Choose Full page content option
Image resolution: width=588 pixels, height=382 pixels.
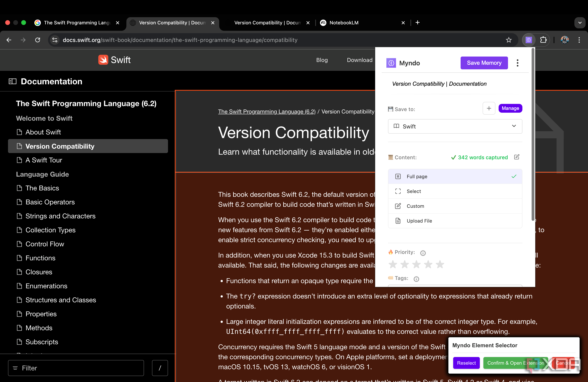click(x=455, y=176)
